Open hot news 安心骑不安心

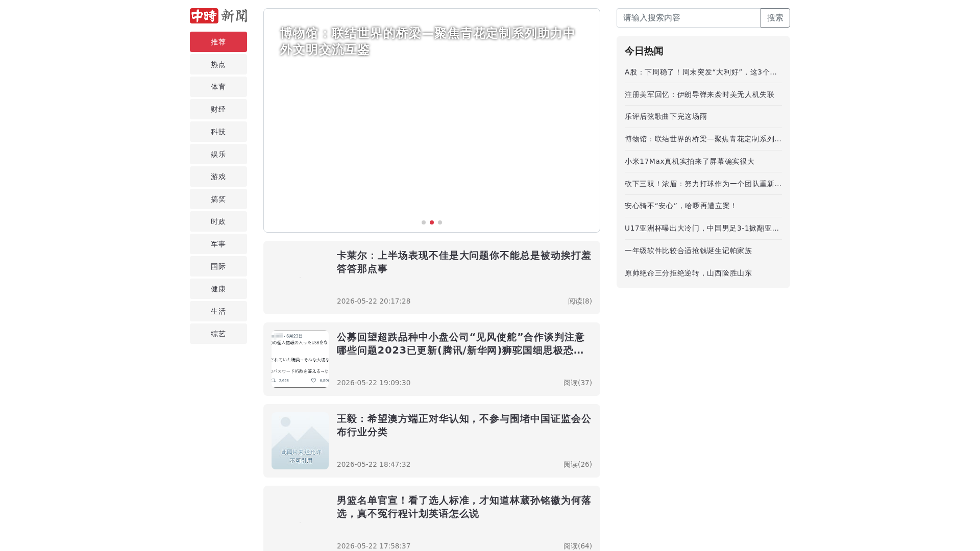pyautogui.click(x=681, y=206)
